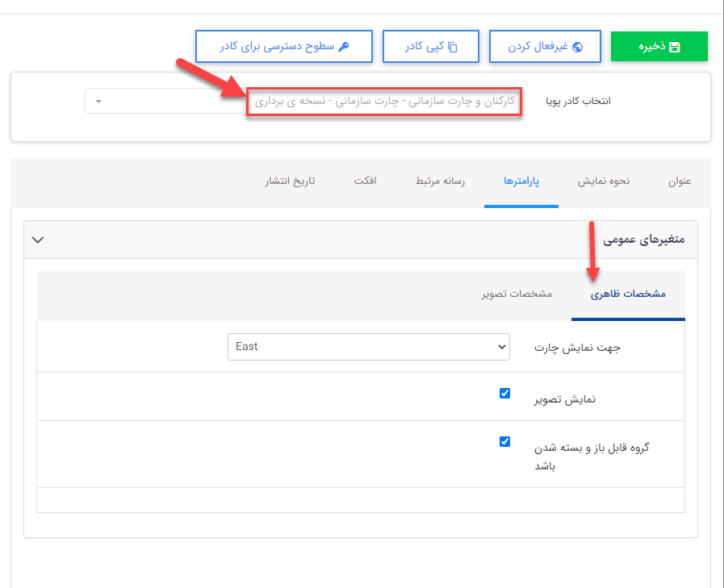The width and height of the screenshot is (724, 588).
Task: Go to the رسانه مرتبط tab
Action: pos(440,181)
